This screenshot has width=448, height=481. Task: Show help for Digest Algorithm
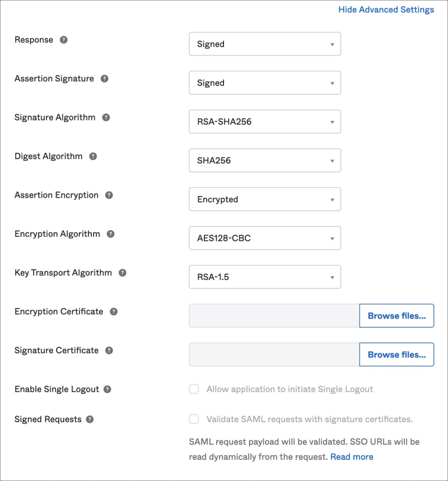click(x=93, y=156)
